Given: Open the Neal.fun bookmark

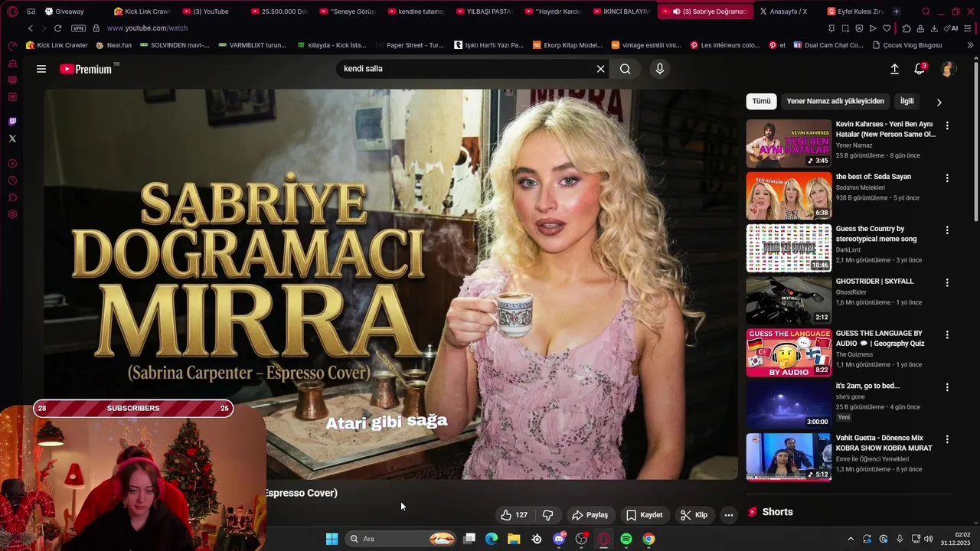Looking at the screenshot, I should (x=114, y=45).
